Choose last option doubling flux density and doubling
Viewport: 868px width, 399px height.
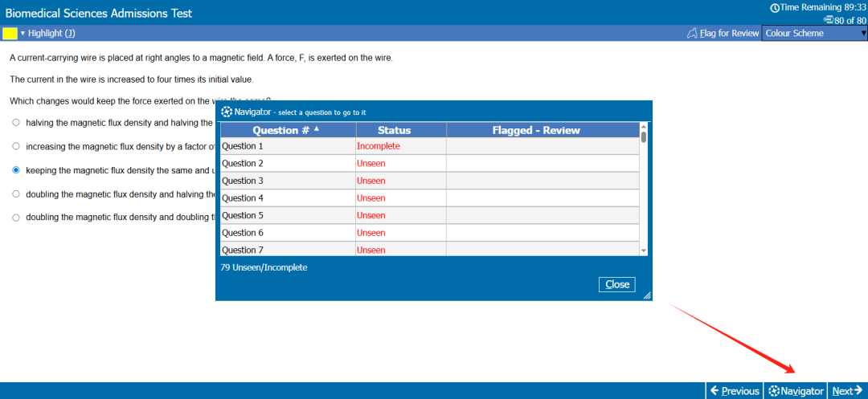[16, 217]
